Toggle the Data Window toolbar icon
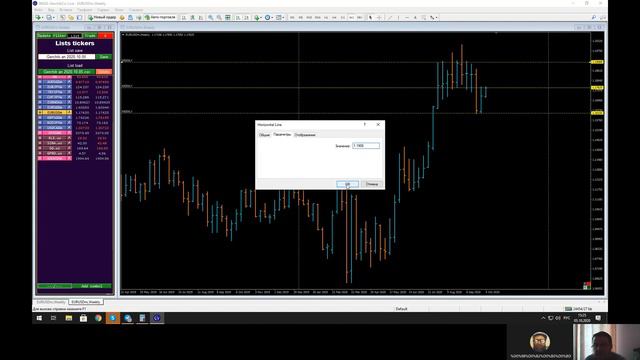Image resolution: width=640 pixels, height=360 pixels. pyautogui.click(x=71, y=18)
